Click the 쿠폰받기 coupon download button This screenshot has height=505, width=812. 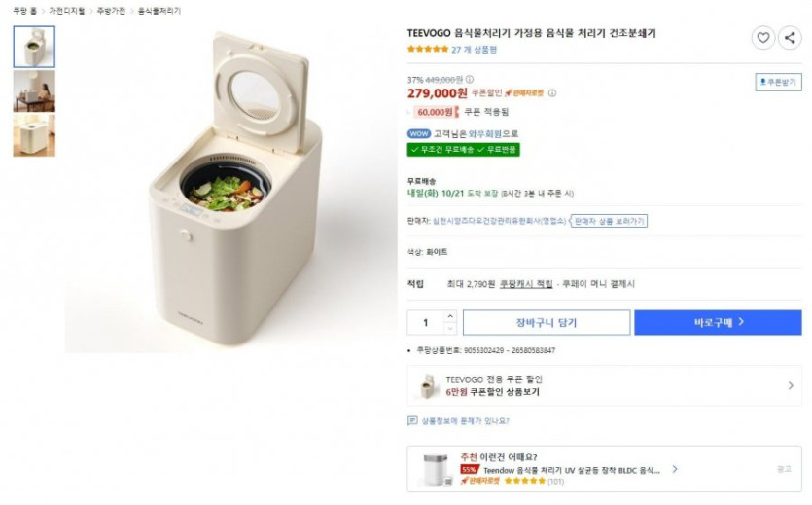(x=778, y=83)
